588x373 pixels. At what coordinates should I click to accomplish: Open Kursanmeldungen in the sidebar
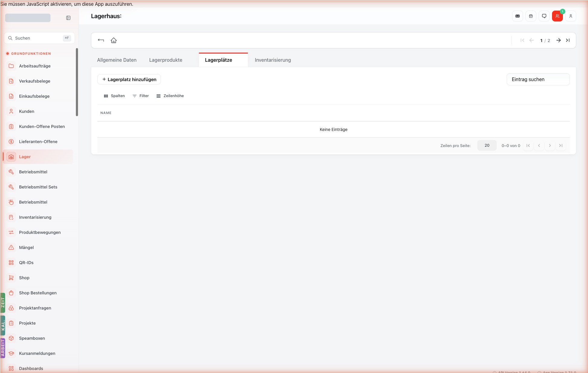38,353
